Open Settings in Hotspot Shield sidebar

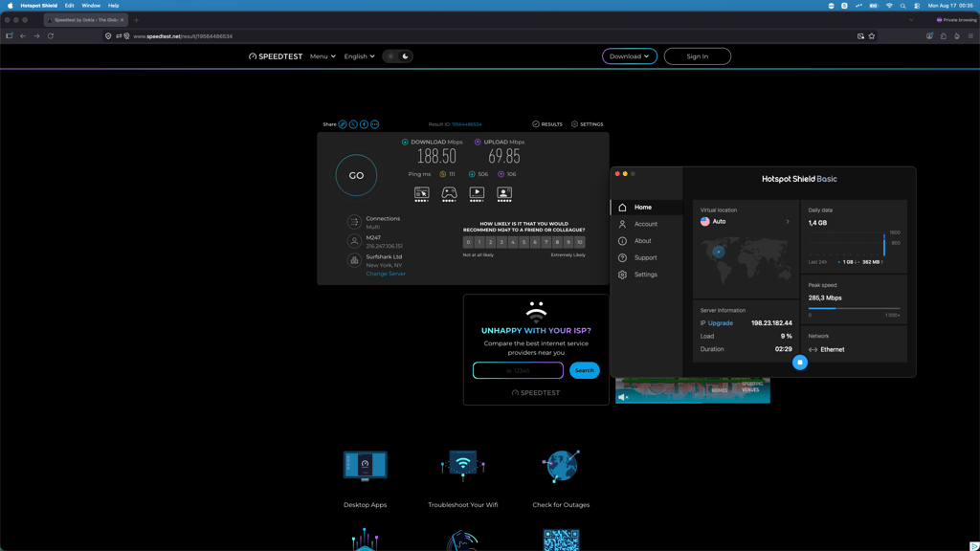click(x=646, y=275)
